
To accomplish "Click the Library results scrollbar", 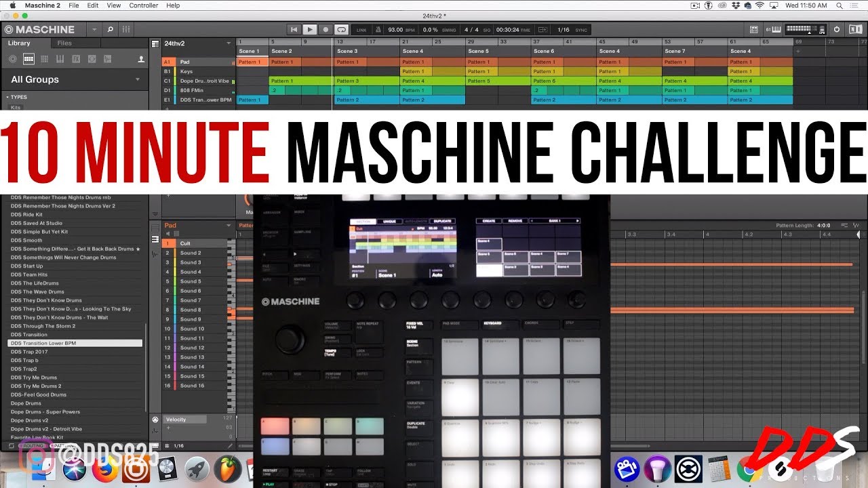I will point(146,366).
